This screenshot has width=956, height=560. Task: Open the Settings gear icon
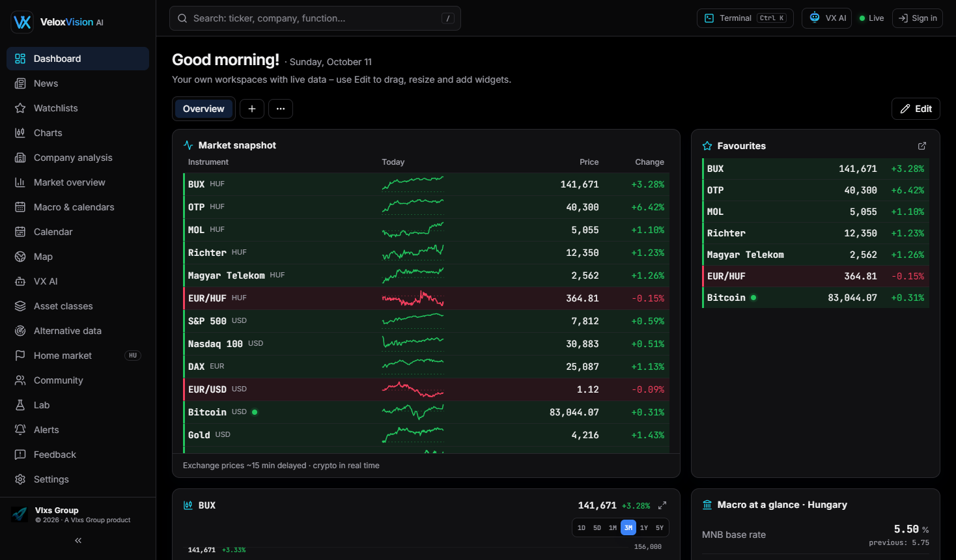click(20, 479)
